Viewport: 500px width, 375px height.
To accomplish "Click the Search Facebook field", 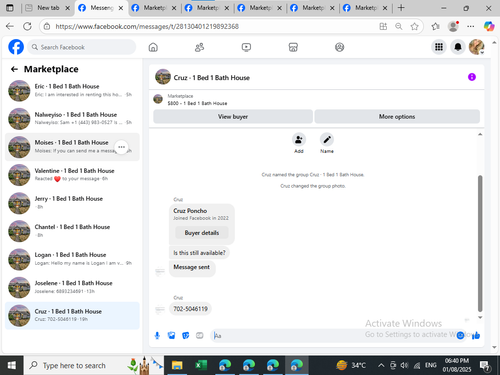I will tap(82, 47).
